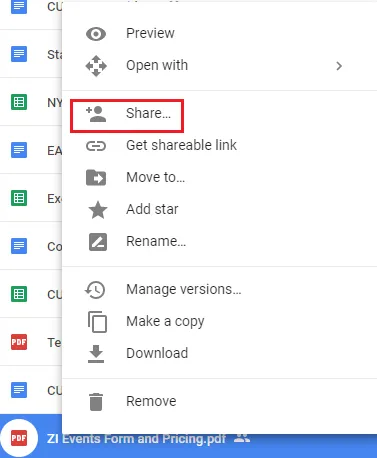This screenshot has height=458, width=377.
Task: Select Manage versions... entry
Action: [220, 289]
